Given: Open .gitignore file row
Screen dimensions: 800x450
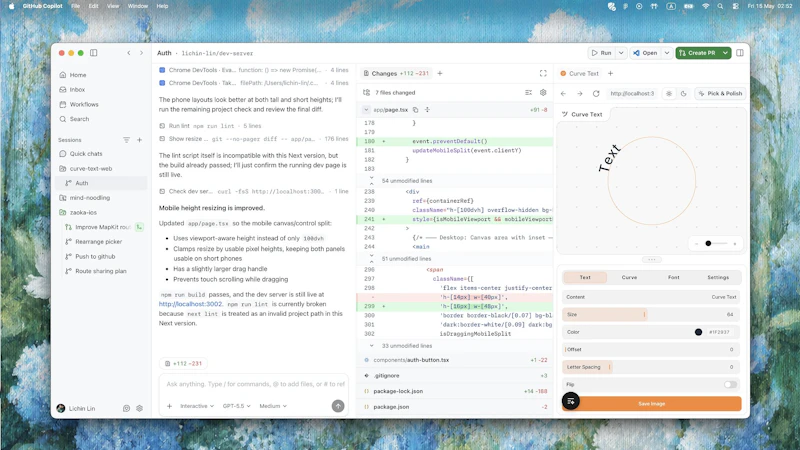Looking at the screenshot, I should (455, 376).
